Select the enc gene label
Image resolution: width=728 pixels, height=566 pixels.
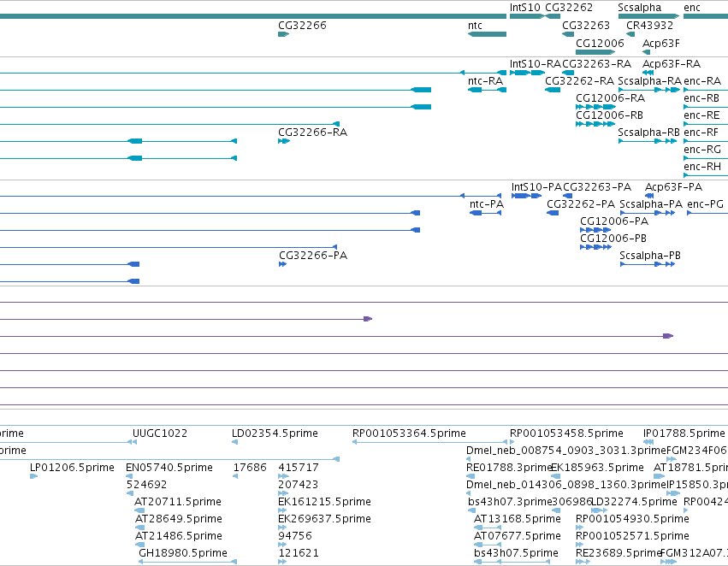coord(692,8)
